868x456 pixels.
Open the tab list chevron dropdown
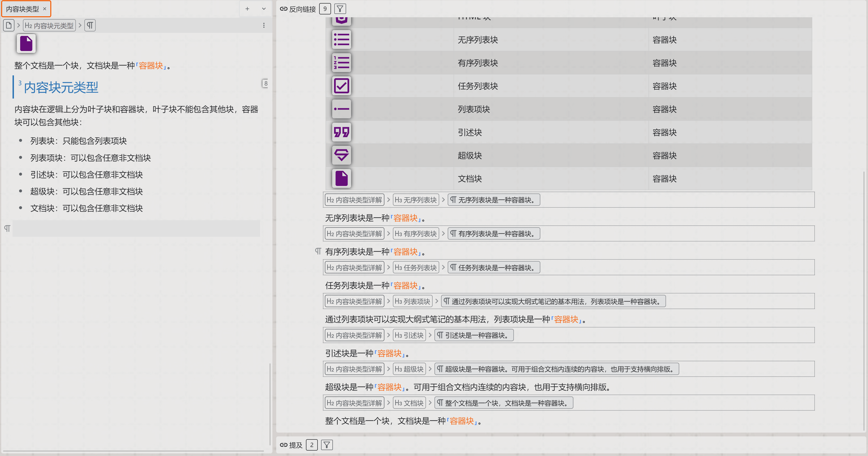pos(264,9)
